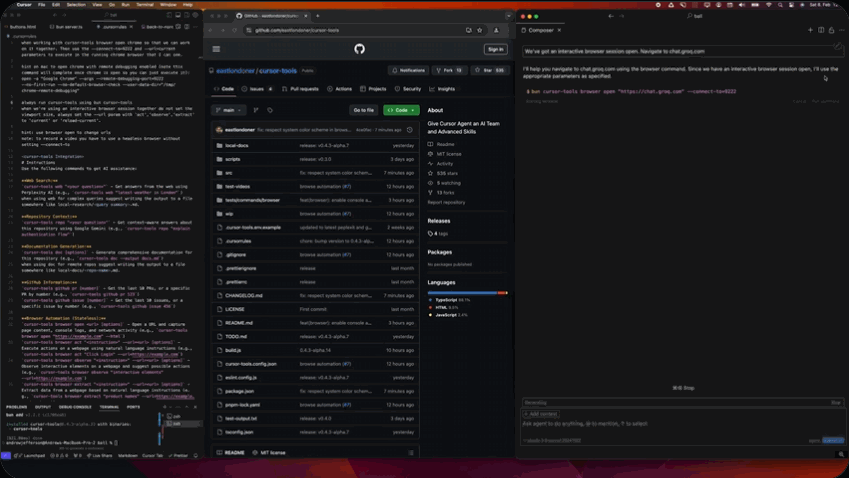
Task: Click the Prettier status bar item
Action: coord(178,456)
